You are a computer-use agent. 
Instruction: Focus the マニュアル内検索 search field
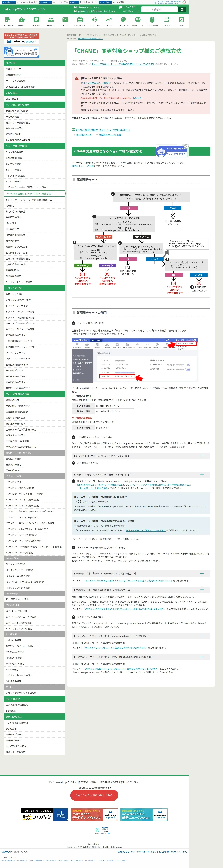pyautogui.click(x=160, y=9)
